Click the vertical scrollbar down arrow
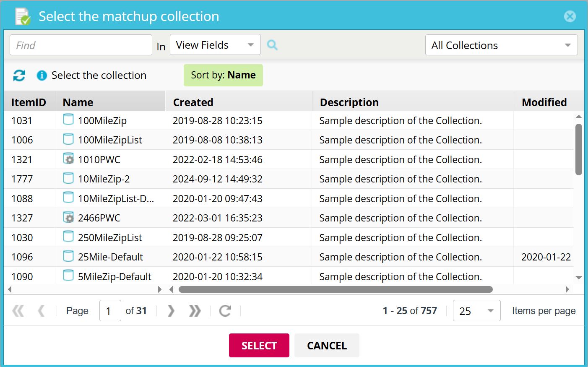The width and height of the screenshot is (588, 367). tap(579, 278)
